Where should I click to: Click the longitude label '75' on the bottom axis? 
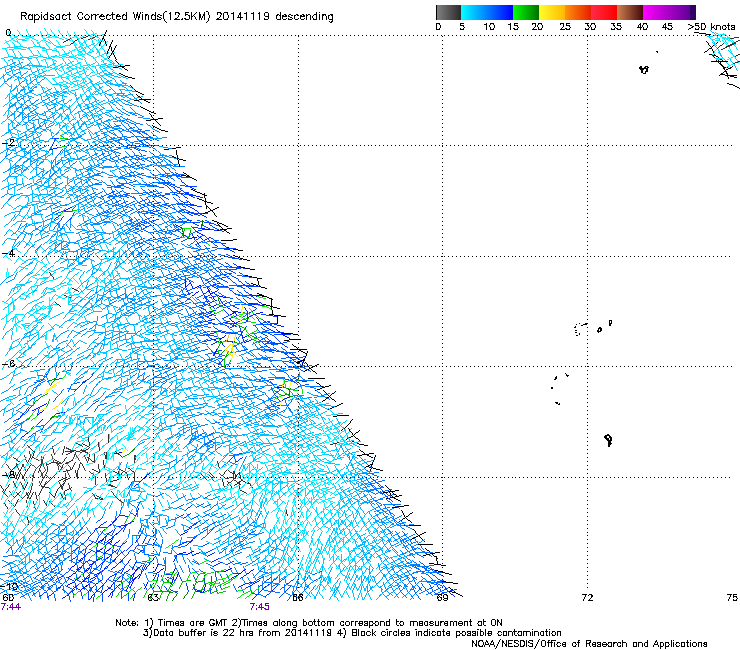(x=732, y=598)
